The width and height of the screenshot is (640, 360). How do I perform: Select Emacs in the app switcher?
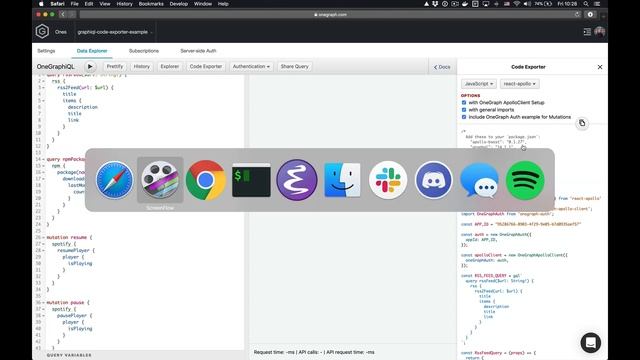(x=297, y=180)
